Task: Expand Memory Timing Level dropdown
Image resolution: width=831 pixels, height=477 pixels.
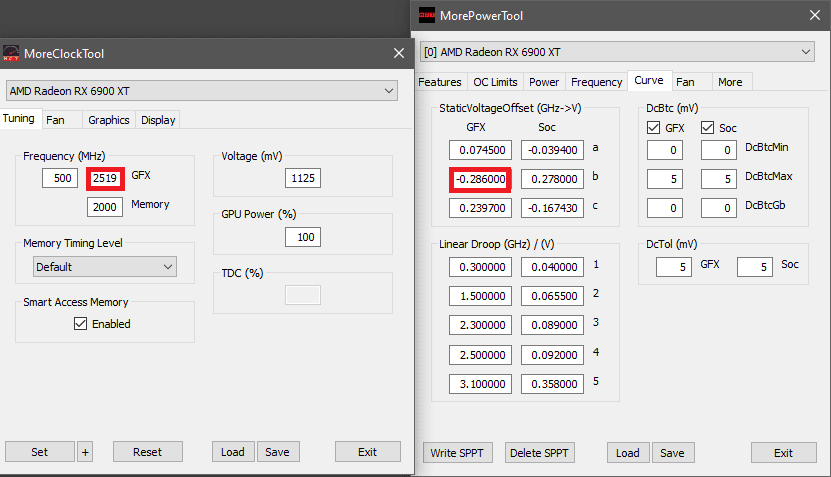Action: [105, 267]
